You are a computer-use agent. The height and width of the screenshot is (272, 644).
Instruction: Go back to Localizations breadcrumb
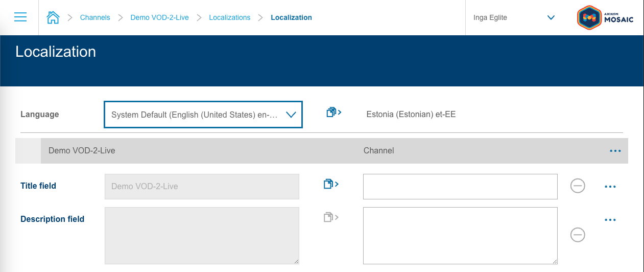coord(229,17)
